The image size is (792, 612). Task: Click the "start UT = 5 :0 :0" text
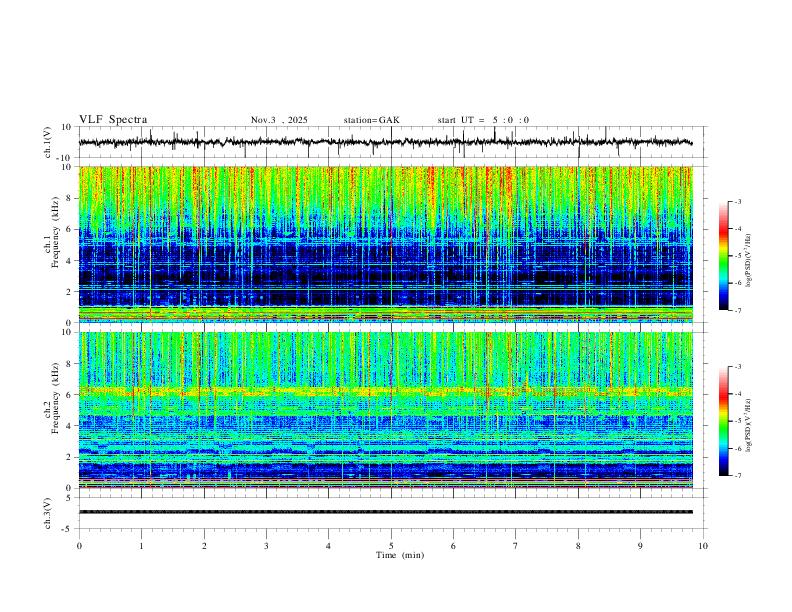(x=483, y=120)
